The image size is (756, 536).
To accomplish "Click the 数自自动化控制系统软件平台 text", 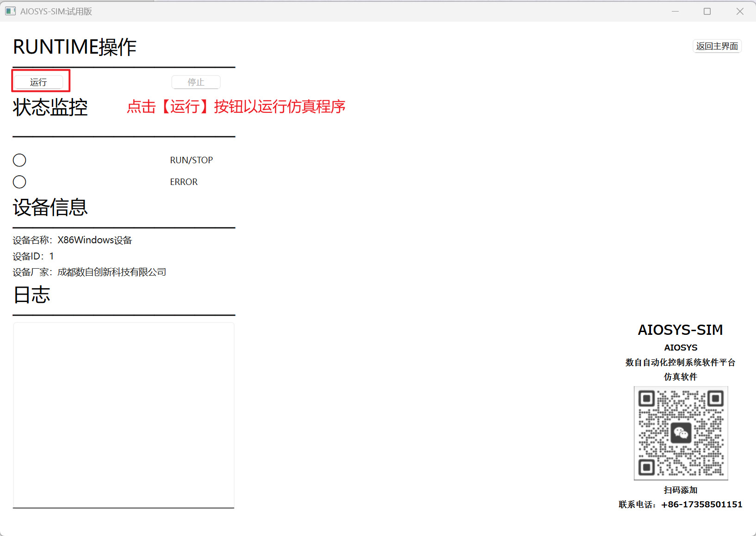I will [x=681, y=363].
